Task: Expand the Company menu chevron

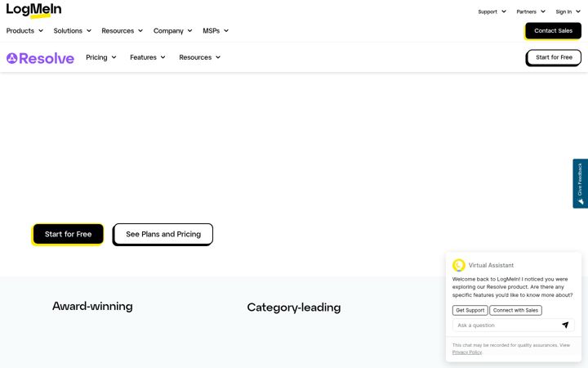Action: pos(189,31)
